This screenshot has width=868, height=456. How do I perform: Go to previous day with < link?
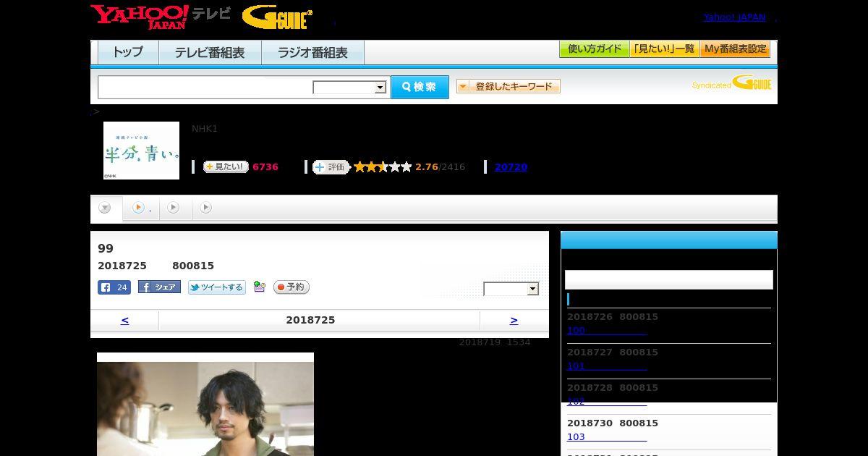[x=124, y=320]
